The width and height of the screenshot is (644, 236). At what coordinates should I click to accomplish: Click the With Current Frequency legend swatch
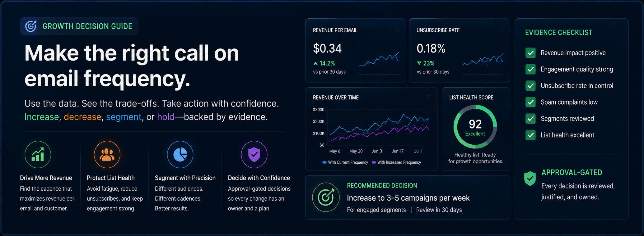tap(324, 162)
